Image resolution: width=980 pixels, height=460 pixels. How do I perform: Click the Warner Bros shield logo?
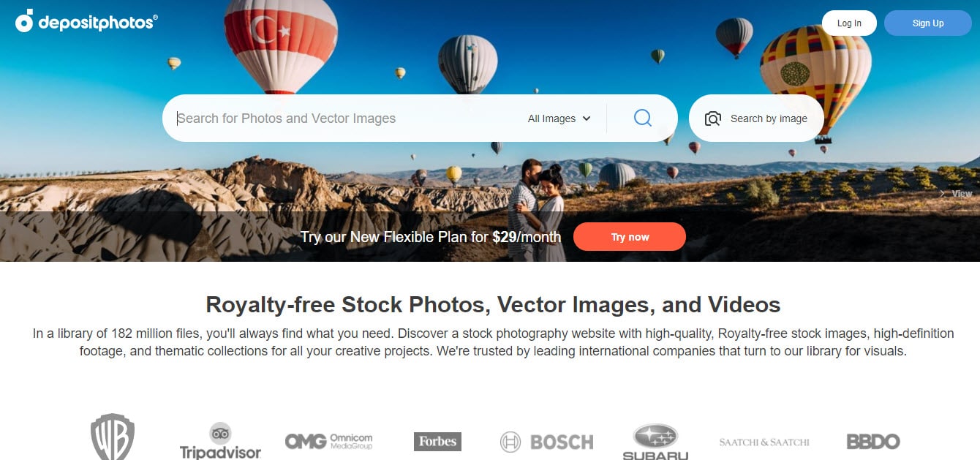(x=113, y=437)
